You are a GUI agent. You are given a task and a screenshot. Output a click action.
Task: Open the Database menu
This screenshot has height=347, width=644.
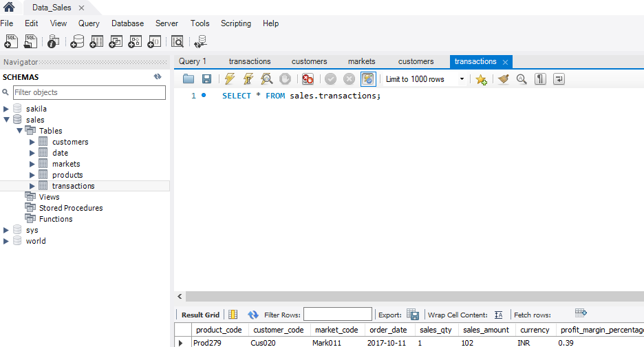[x=127, y=23]
